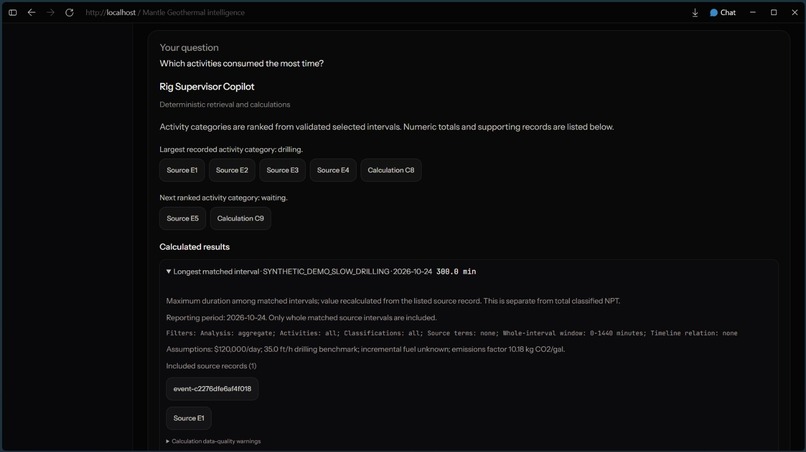
Task: Select the Filters line of monospace text
Action: coord(452,333)
